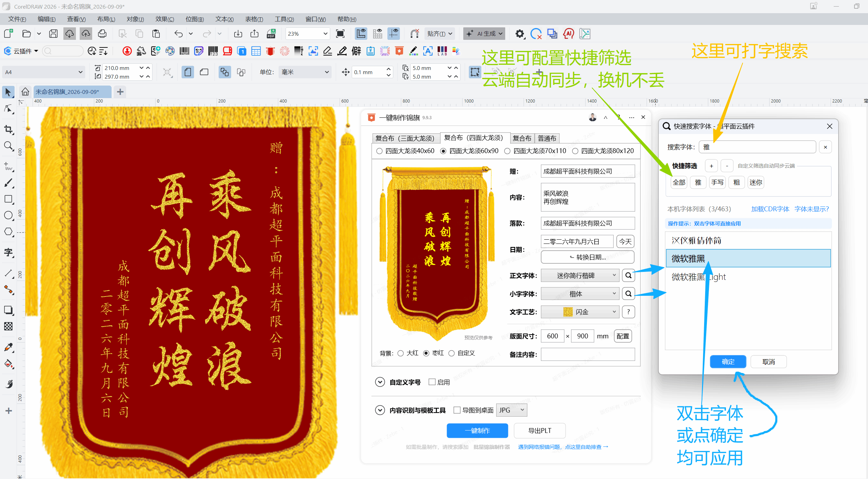
Task: Apply the 手写 quick filter
Action: [x=717, y=182]
